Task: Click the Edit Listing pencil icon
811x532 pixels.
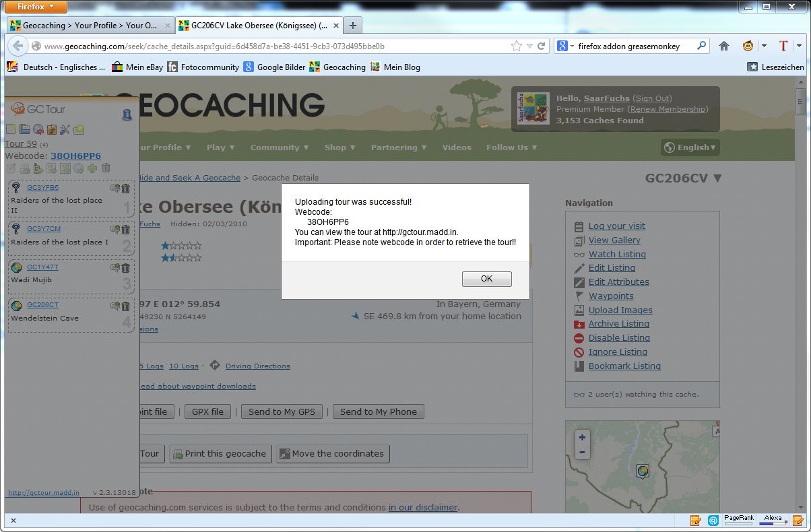Action: click(x=579, y=268)
